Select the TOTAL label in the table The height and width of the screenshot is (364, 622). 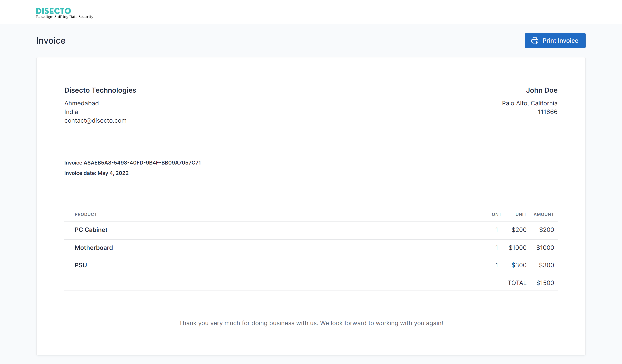pos(517,283)
